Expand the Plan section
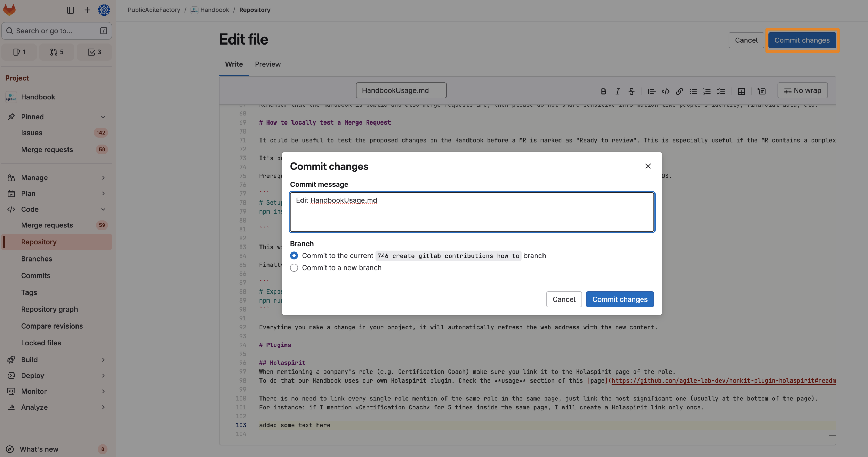This screenshot has width=868, height=457. (103, 193)
